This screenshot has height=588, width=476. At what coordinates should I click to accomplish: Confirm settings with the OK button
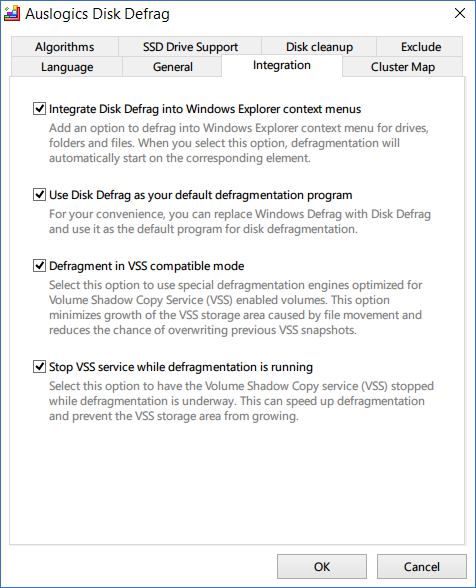[x=322, y=566]
